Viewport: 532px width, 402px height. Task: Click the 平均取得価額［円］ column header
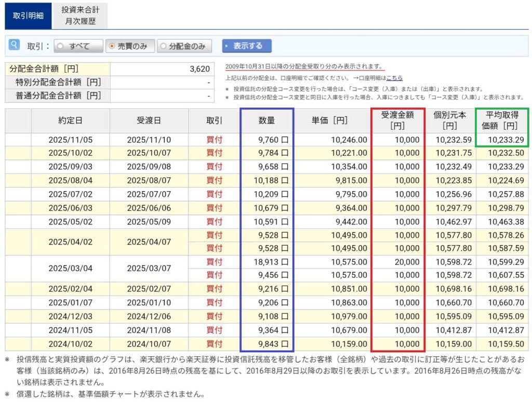[x=501, y=120]
